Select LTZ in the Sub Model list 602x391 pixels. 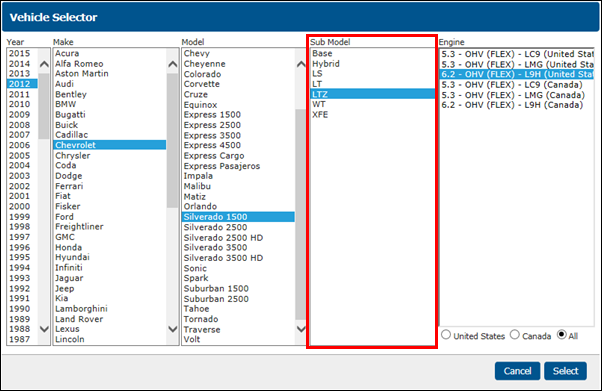[x=372, y=94]
